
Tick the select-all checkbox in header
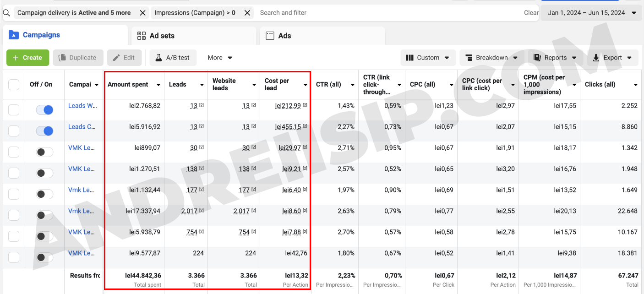[x=14, y=84]
